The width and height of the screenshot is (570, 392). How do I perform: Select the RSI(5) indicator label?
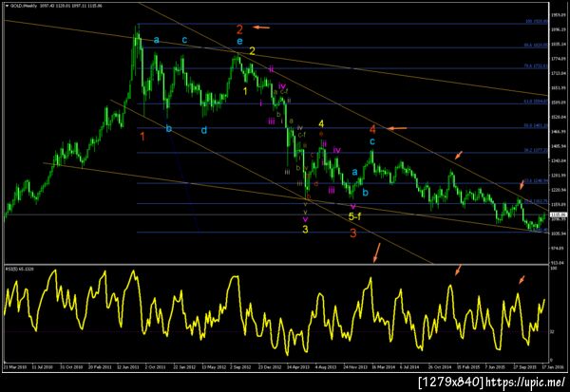[x=11, y=269]
